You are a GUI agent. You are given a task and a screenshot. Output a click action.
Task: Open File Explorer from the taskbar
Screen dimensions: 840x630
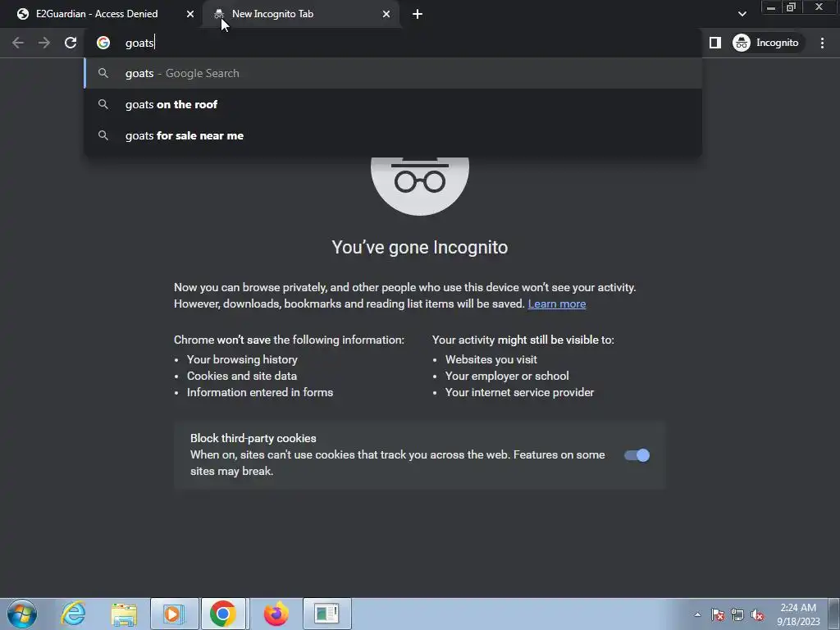click(x=124, y=614)
